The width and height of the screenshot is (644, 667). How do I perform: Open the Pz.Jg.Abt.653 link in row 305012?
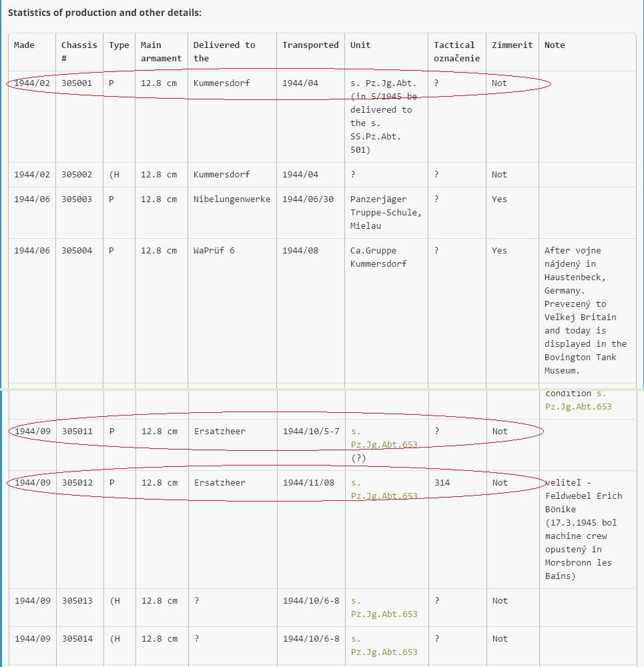pos(384,496)
